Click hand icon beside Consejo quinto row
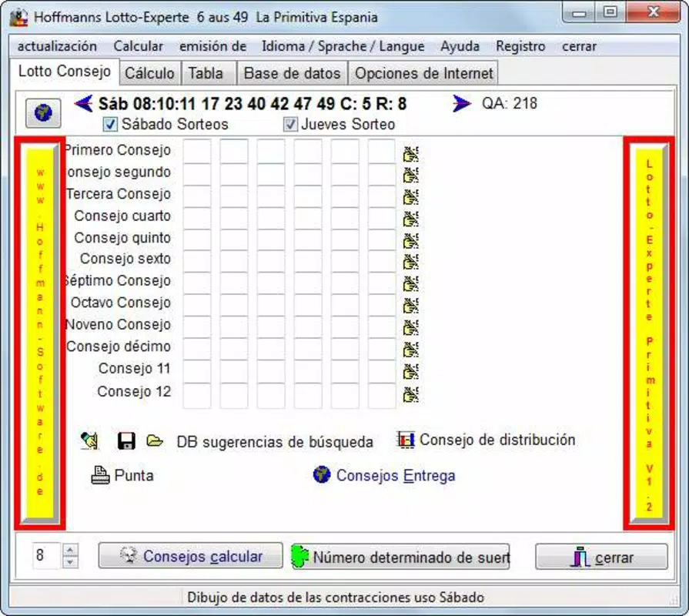This screenshot has width=689, height=616. (410, 240)
